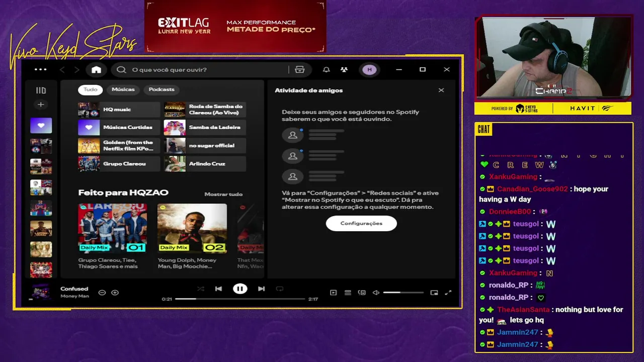Go forward with the right arrow
The height and width of the screenshot is (362, 644).
click(x=76, y=70)
